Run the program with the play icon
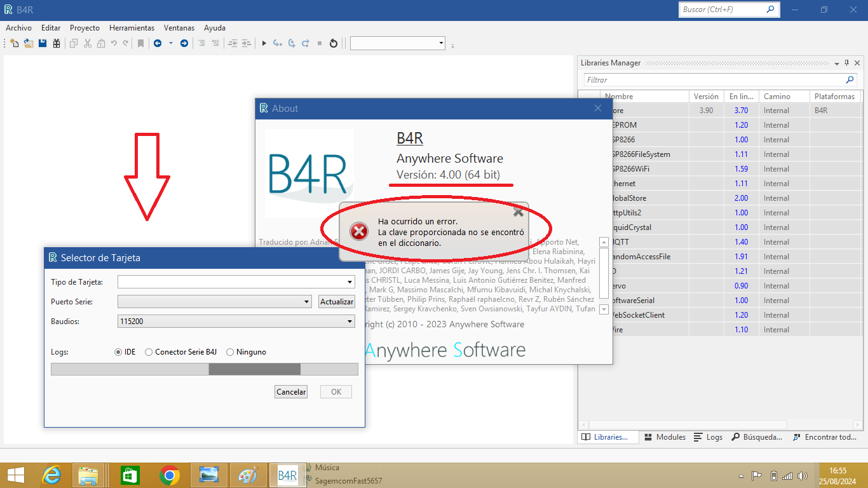The height and width of the screenshot is (488, 868). click(264, 43)
